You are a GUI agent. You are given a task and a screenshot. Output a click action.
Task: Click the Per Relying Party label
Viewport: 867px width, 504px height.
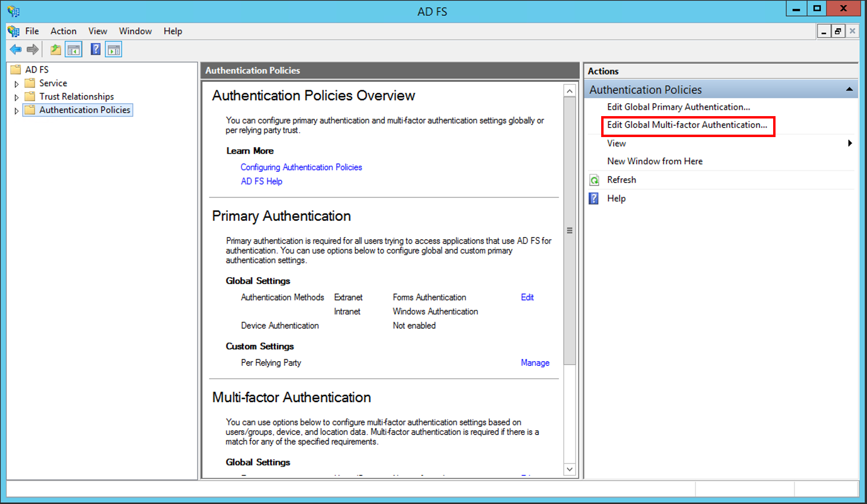coord(271,363)
